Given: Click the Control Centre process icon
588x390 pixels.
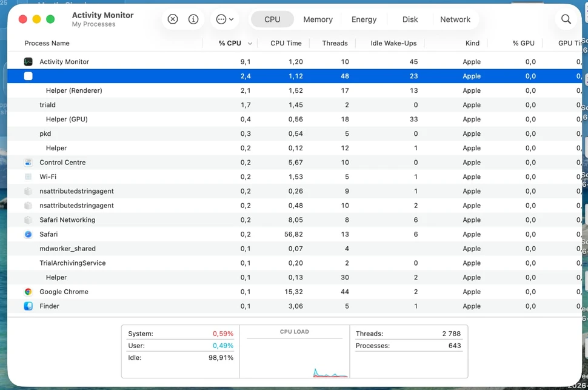Looking at the screenshot, I should (x=28, y=163).
